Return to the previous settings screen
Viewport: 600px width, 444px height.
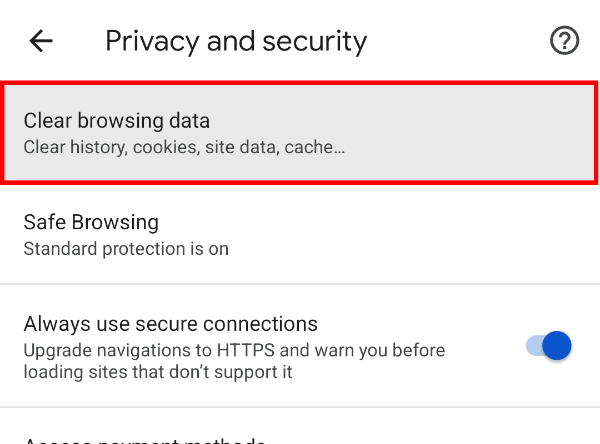click(x=41, y=41)
